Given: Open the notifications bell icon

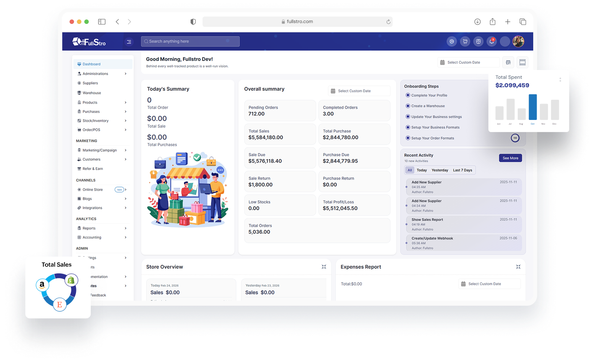Looking at the screenshot, I should 491,42.
